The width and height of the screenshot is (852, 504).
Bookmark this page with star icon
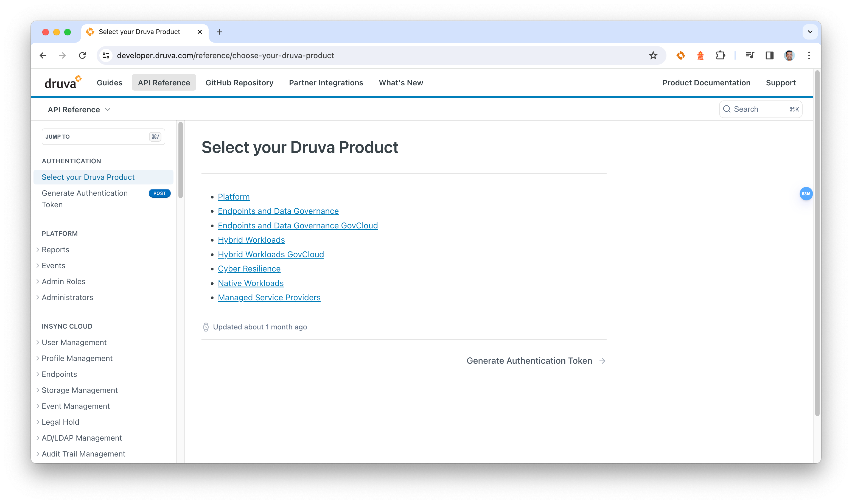[x=653, y=55]
